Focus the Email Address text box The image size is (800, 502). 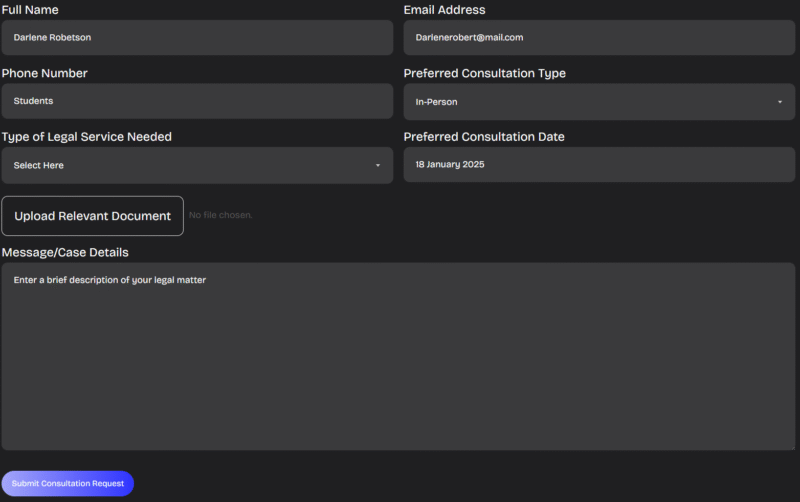point(599,38)
